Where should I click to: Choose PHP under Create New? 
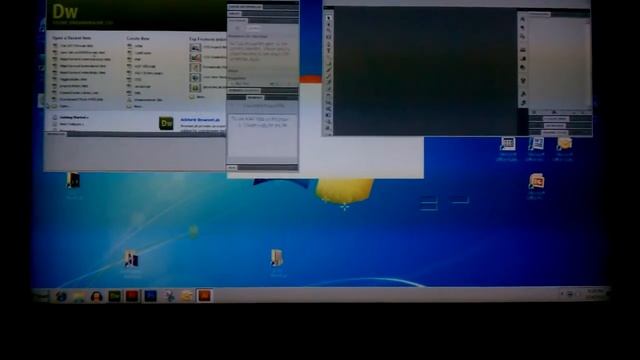(134, 59)
